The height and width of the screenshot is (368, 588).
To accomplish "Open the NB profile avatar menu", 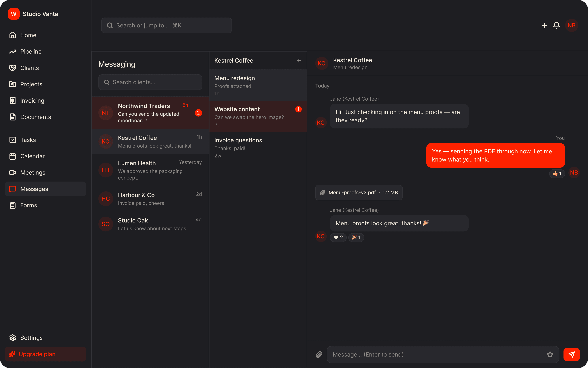I will pos(571,25).
